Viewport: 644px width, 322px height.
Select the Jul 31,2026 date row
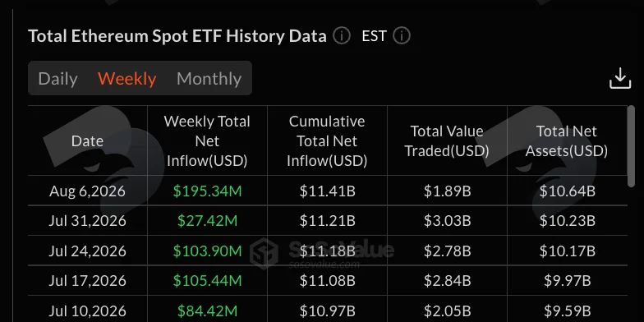click(328, 220)
